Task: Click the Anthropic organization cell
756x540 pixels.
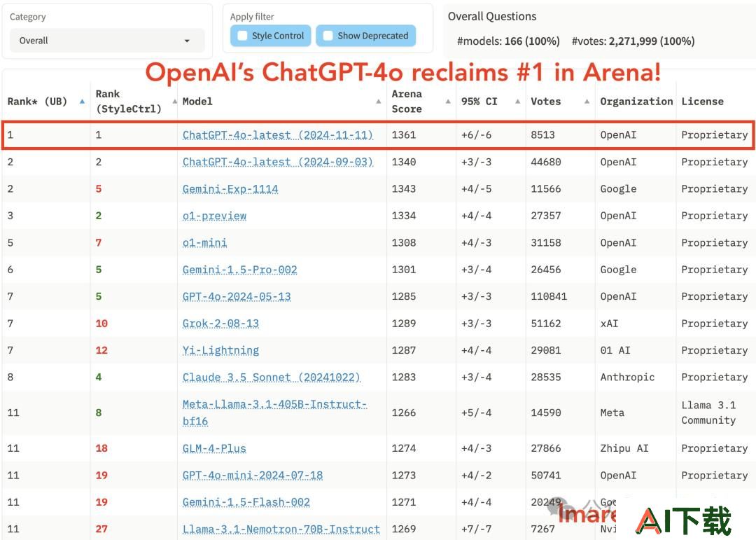Action: pos(627,378)
